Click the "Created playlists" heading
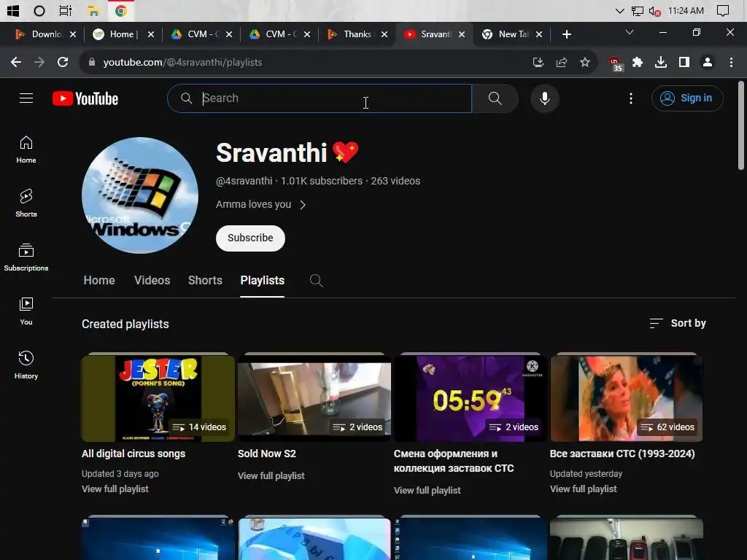Viewport: 747px width, 560px height. pos(125,324)
